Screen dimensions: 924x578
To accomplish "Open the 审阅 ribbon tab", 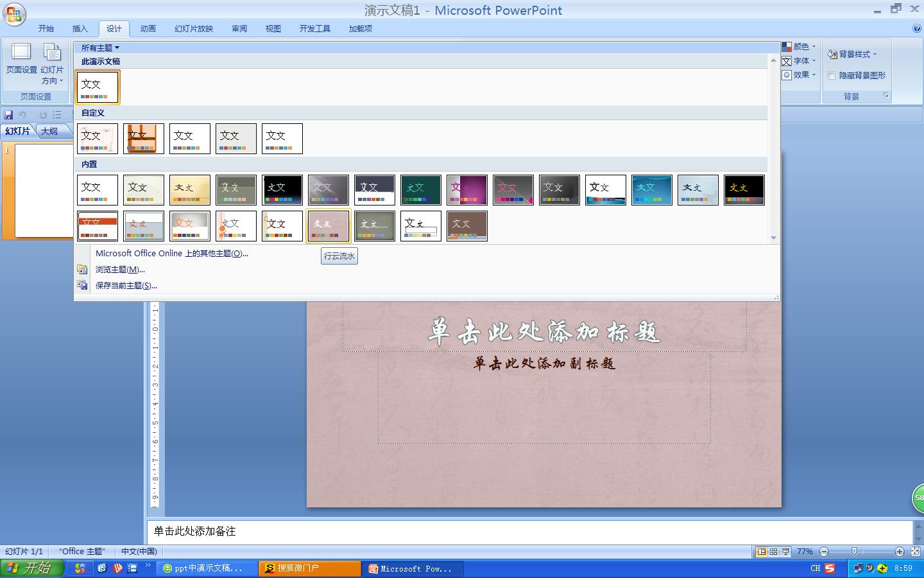I will click(239, 29).
